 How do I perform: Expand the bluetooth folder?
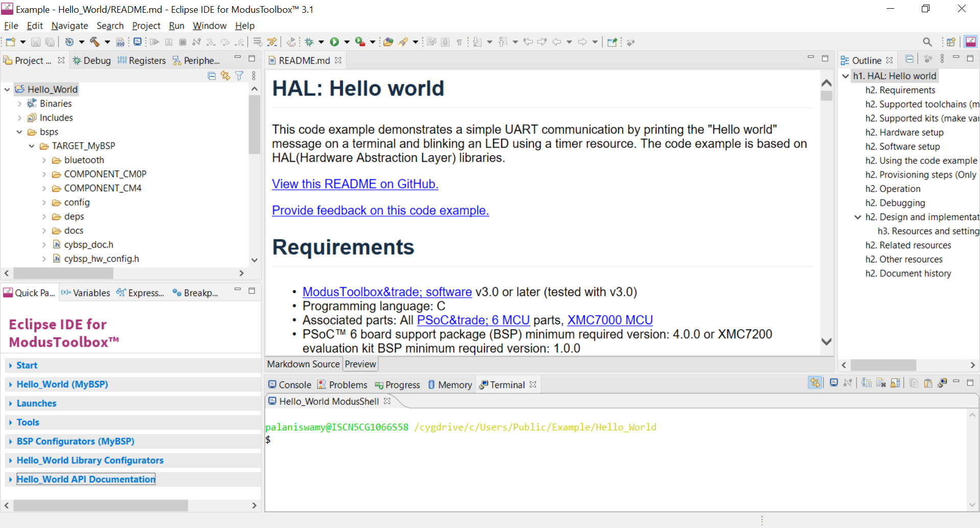[x=44, y=160]
